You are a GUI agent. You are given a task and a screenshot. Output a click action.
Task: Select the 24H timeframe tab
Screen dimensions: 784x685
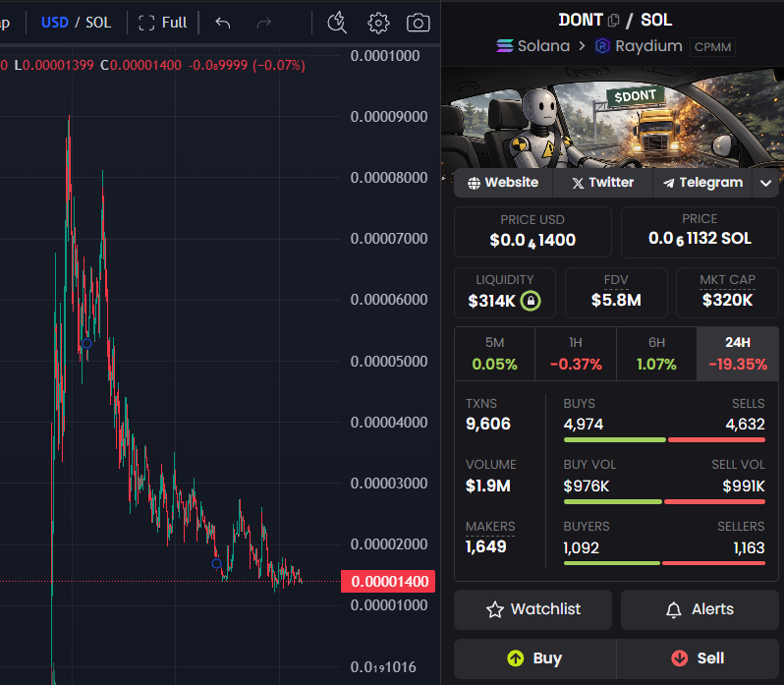coord(738,354)
